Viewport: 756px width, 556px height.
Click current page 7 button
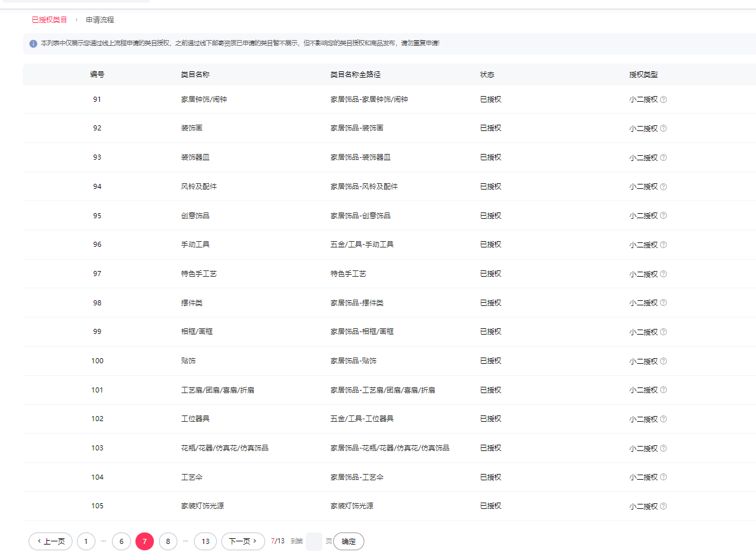click(x=144, y=541)
